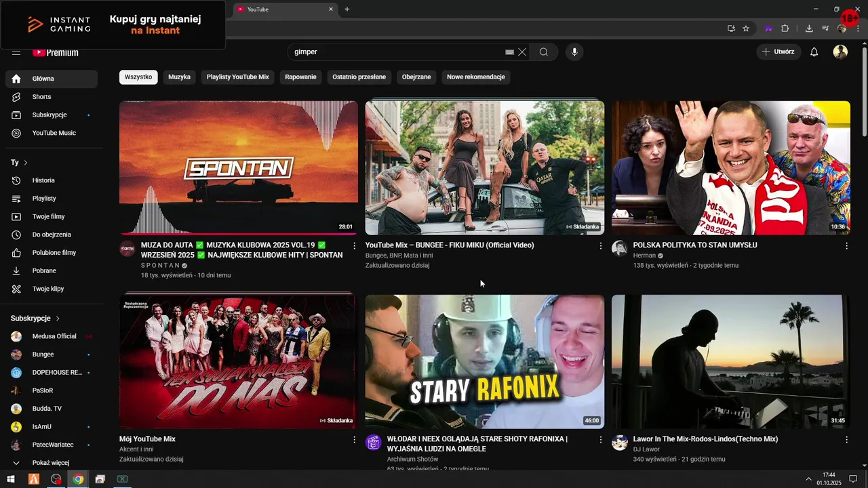The height and width of the screenshot is (488, 868).
Task: Open Twoje filmy in the sidebar
Action: (x=52, y=216)
